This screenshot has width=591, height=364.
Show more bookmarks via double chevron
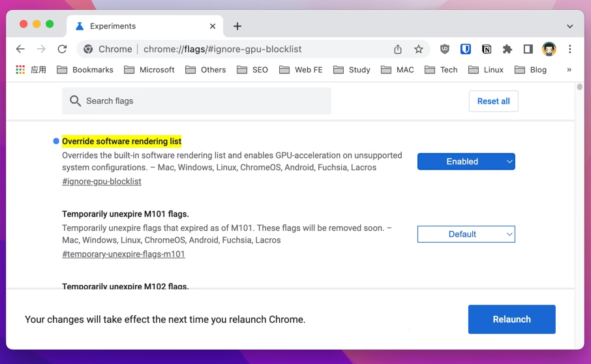pyautogui.click(x=569, y=70)
